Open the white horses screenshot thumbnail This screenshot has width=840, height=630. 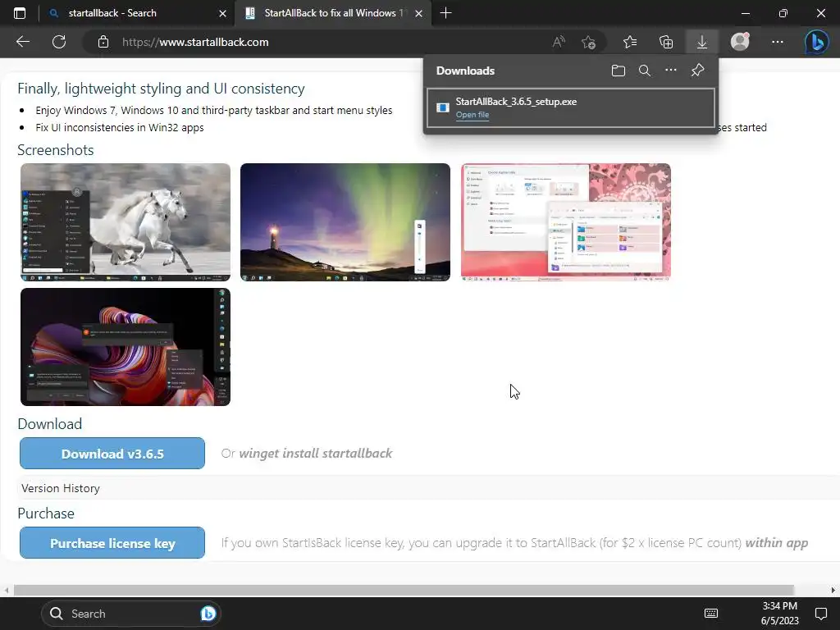(x=126, y=222)
